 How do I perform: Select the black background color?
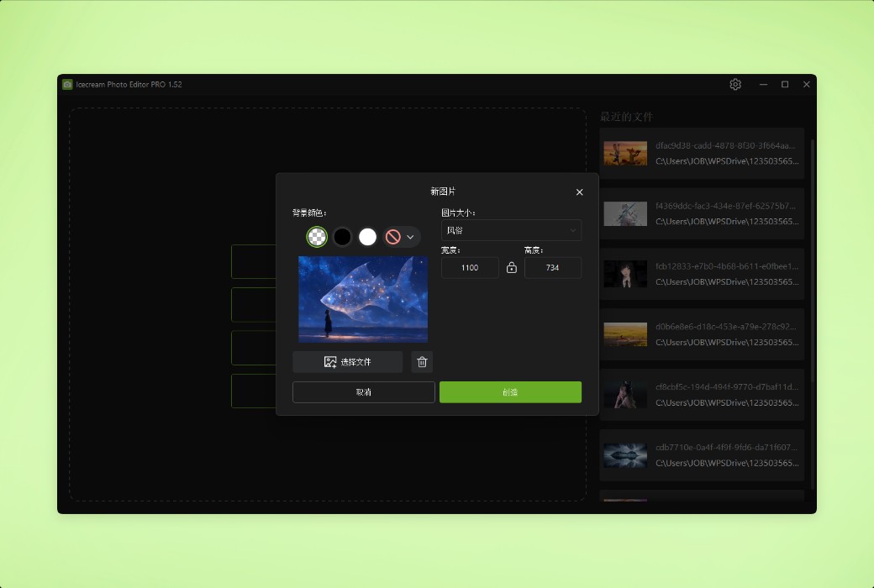click(x=342, y=237)
